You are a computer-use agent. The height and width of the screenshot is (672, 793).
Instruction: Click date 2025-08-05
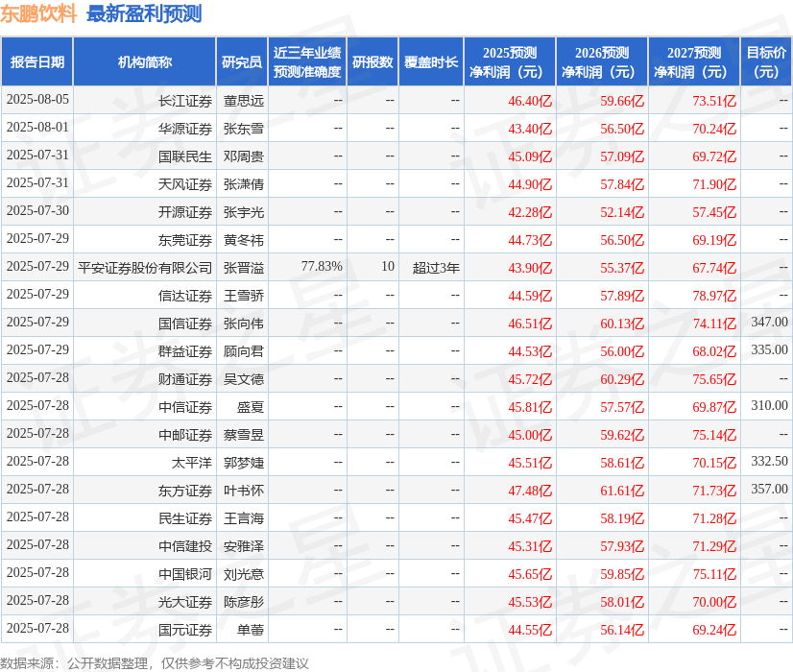[37, 99]
